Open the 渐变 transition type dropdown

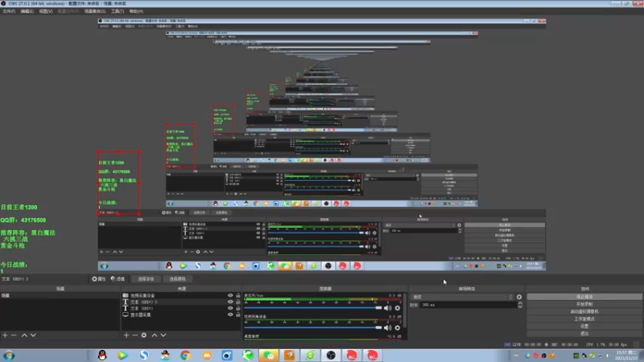coord(462,297)
